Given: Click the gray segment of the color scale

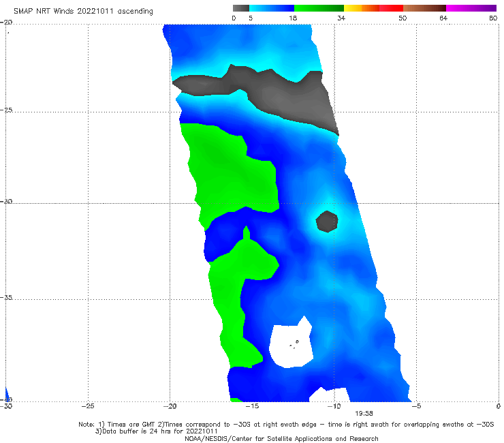Looking at the screenshot, I should coord(241,8).
